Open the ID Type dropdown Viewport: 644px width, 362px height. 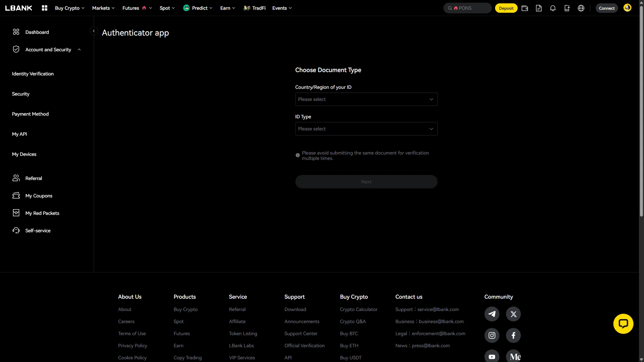[x=366, y=129]
